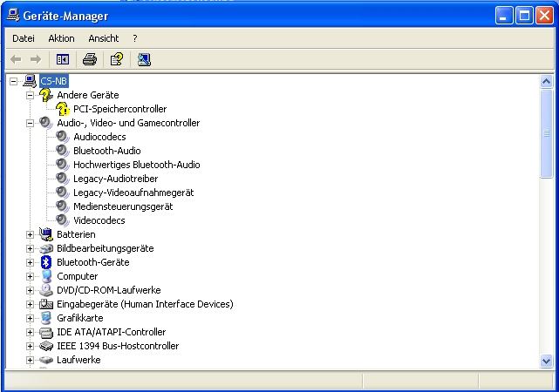Close the Geräte-Manager window
559x392 pixels.
(544, 16)
